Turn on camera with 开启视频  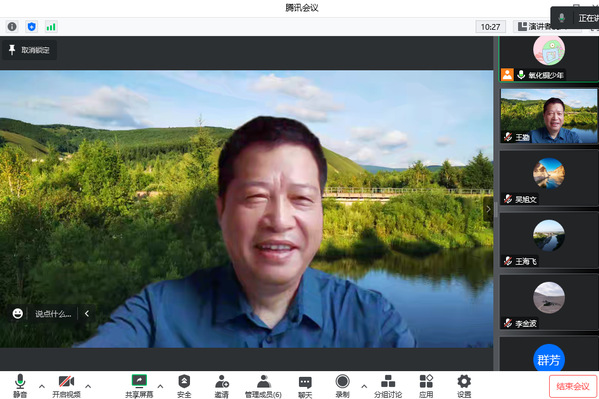pos(66,385)
